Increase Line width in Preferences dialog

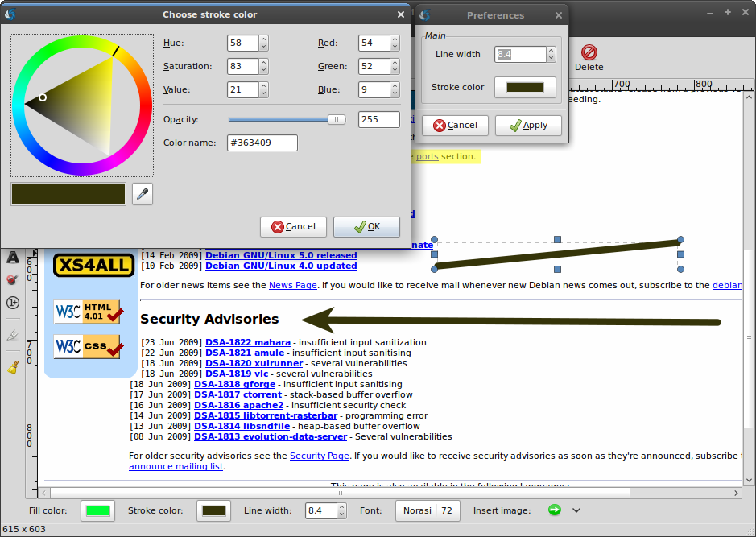pyautogui.click(x=551, y=50)
